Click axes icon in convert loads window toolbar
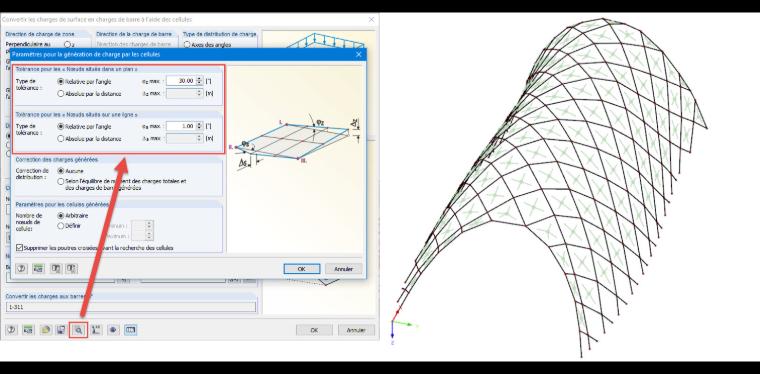Image resolution: width=760 pixels, height=374 pixels. (96, 330)
